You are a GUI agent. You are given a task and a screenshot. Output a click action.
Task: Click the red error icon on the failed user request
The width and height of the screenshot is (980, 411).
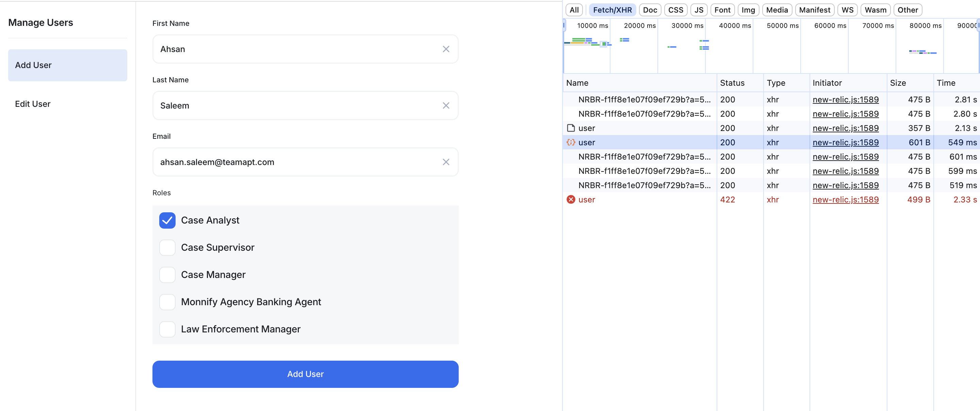571,199
